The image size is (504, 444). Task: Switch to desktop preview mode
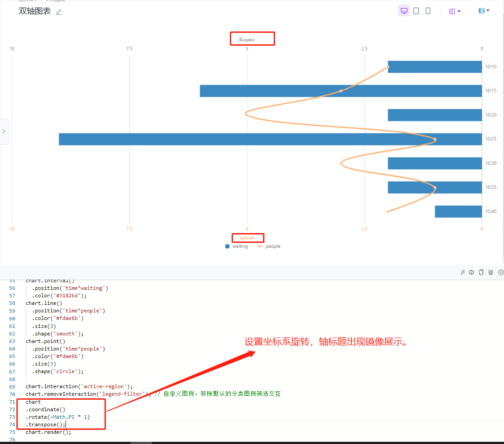(404, 11)
